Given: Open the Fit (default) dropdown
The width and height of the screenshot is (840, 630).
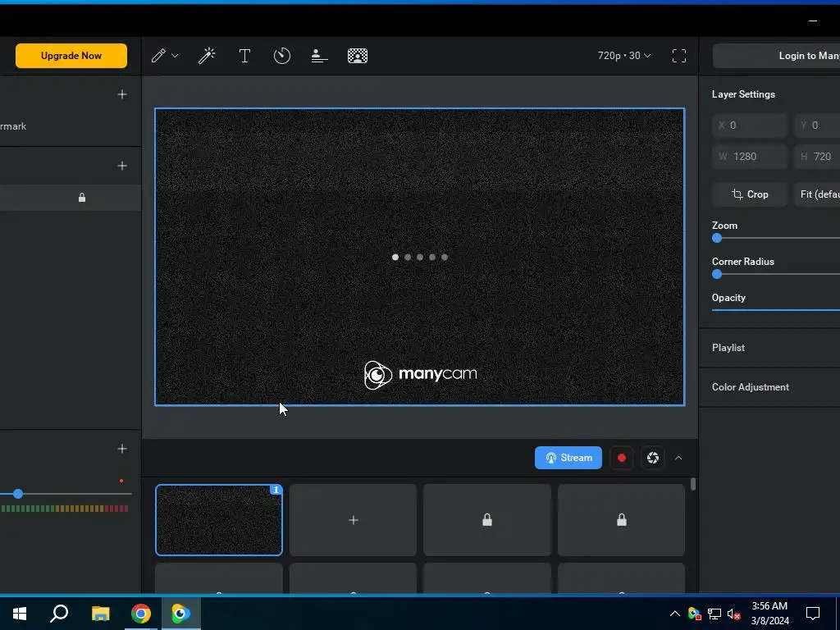Looking at the screenshot, I should point(817,194).
